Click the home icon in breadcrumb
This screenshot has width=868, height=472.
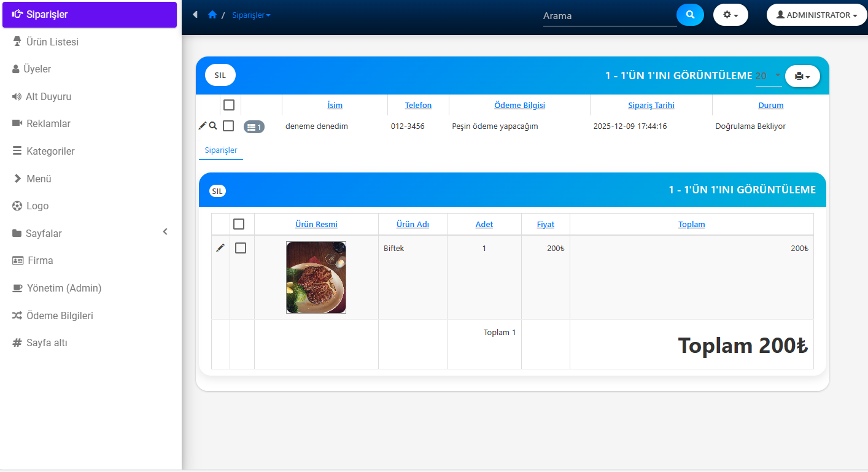(212, 15)
